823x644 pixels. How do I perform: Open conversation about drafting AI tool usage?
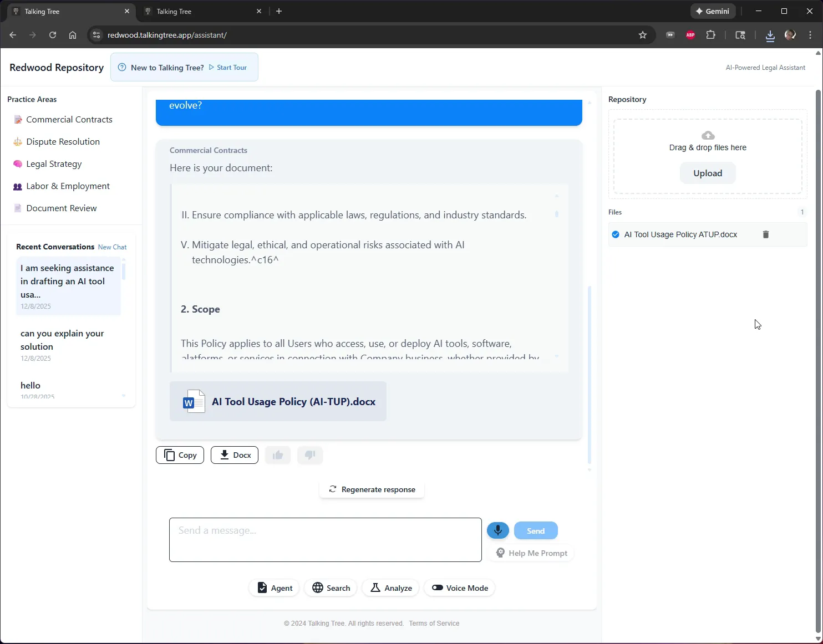(x=68, y=286)
